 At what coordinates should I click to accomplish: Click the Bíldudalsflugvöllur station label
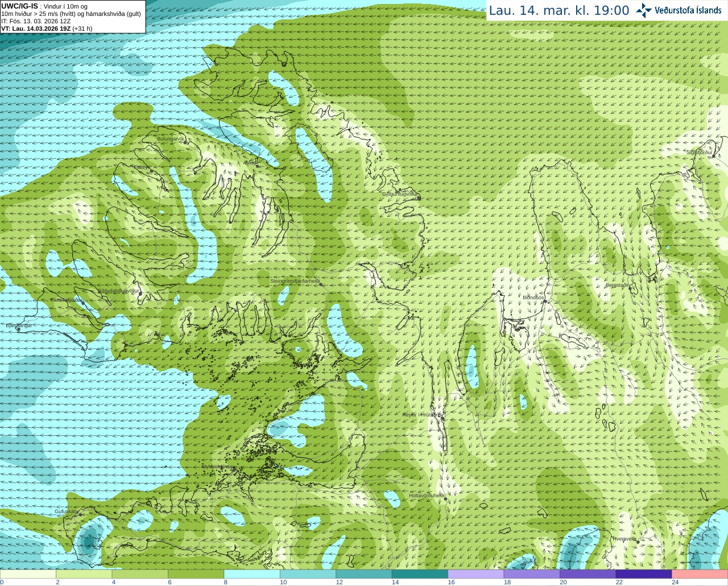click(118, 291)
